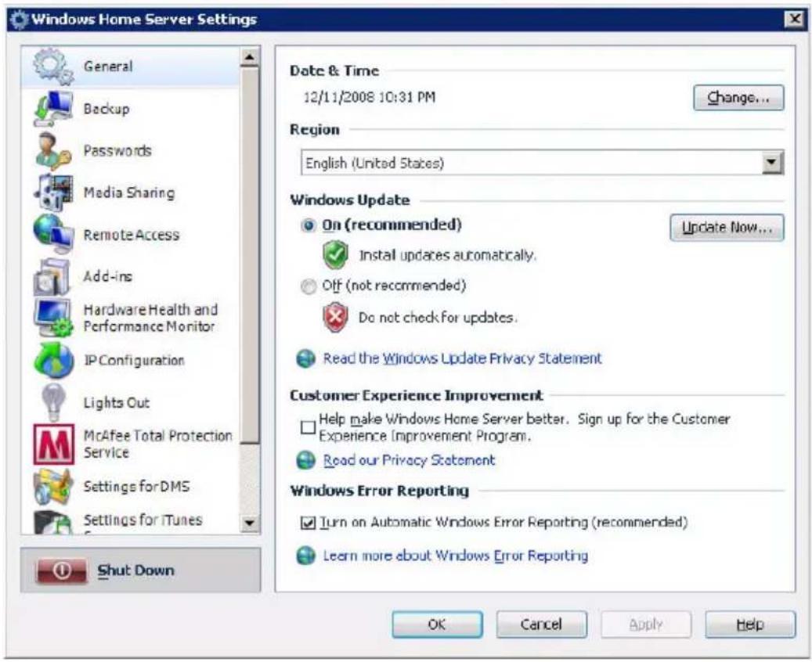Click the Hardware Health monitor icon

coord(52,318)
